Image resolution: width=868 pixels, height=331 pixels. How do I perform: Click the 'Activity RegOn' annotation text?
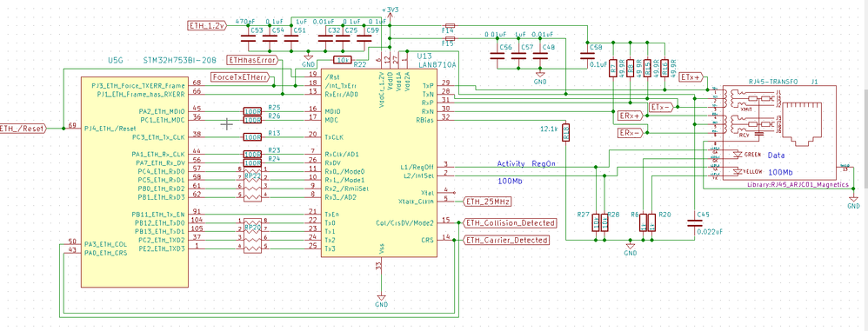tap(526, 163)
